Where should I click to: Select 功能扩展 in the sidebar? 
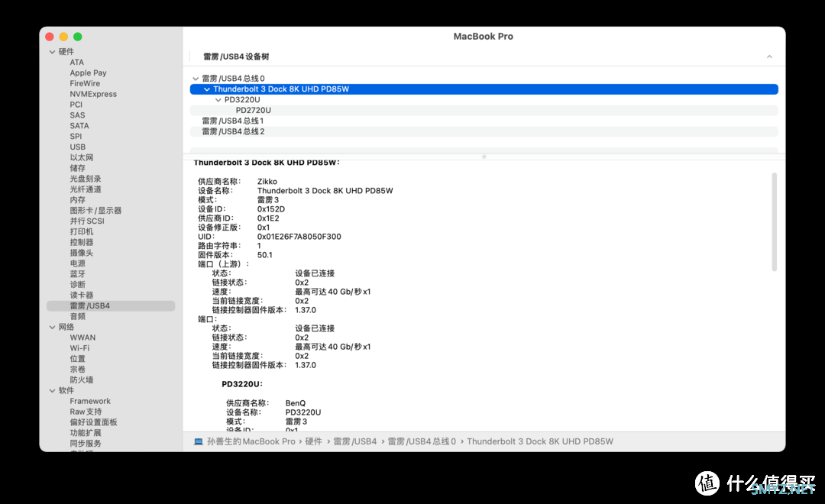coord(86,433)
